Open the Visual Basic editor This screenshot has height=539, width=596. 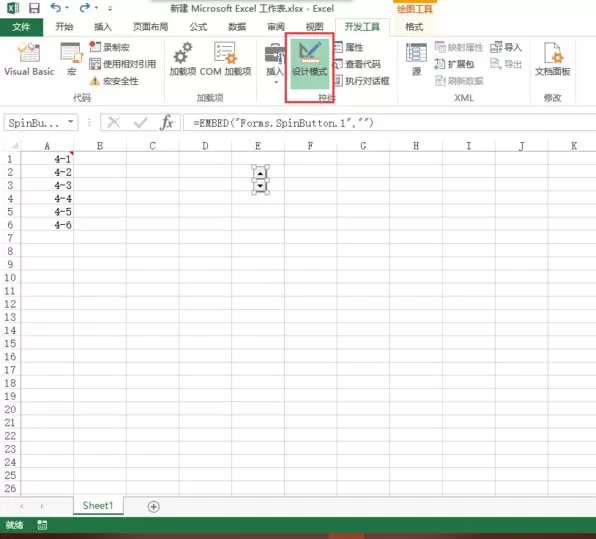[x=29, y=59]
